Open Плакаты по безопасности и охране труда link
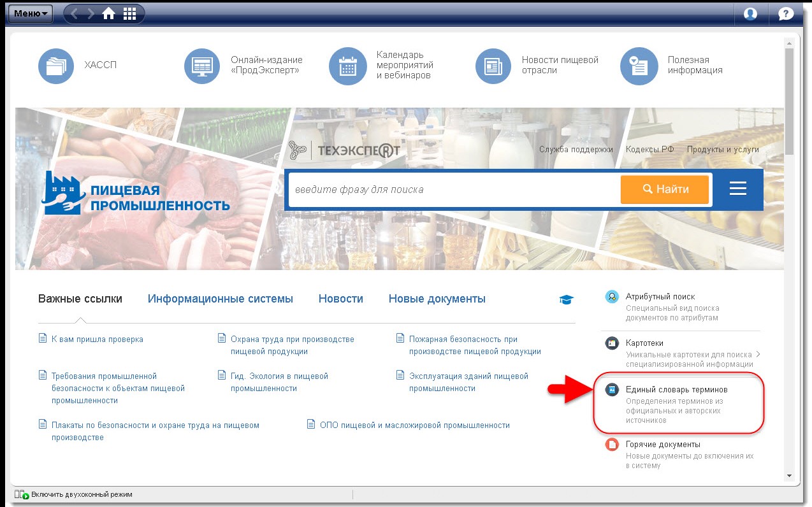The width and height of the screenshot is (812, 507). click(156, 431)
